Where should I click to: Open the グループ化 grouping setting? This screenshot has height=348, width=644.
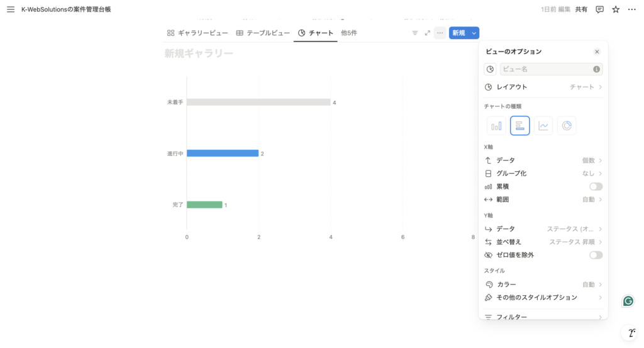pos(543,173)
